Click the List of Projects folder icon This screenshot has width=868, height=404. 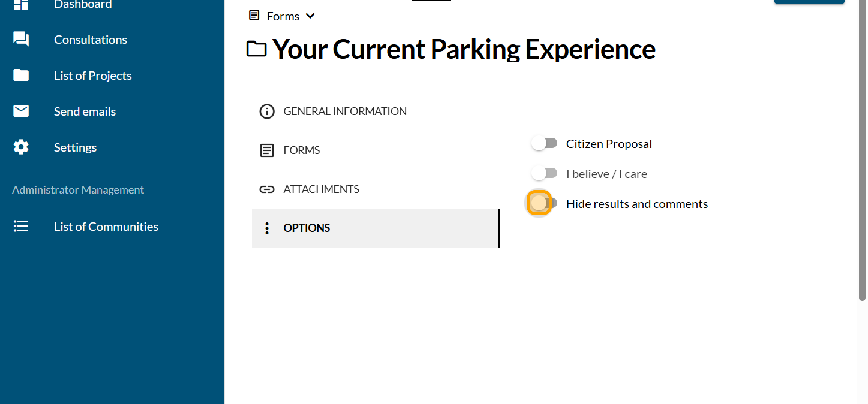coord(21,76)
